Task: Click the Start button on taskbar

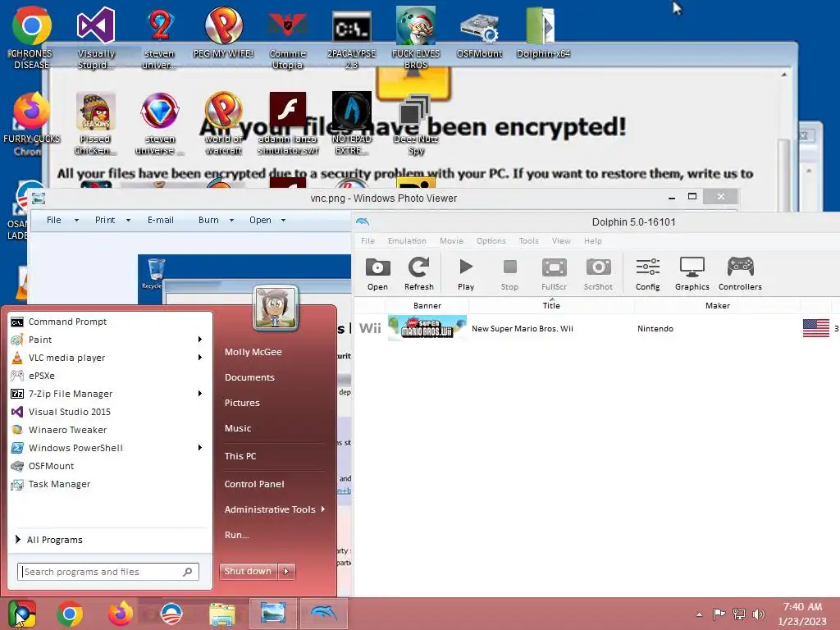Action: click(x=22, y=614)
